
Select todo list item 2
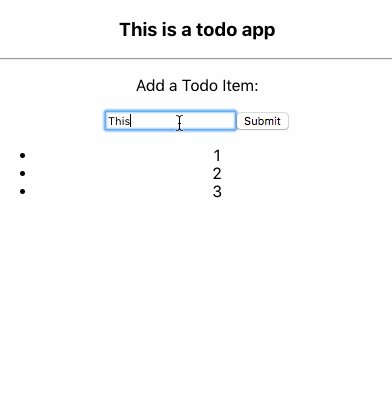[217, 174]
